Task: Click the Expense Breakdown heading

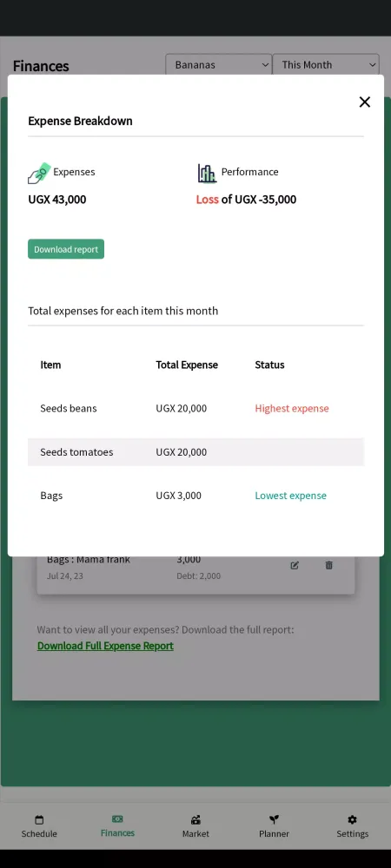Action: pos(80,121)
